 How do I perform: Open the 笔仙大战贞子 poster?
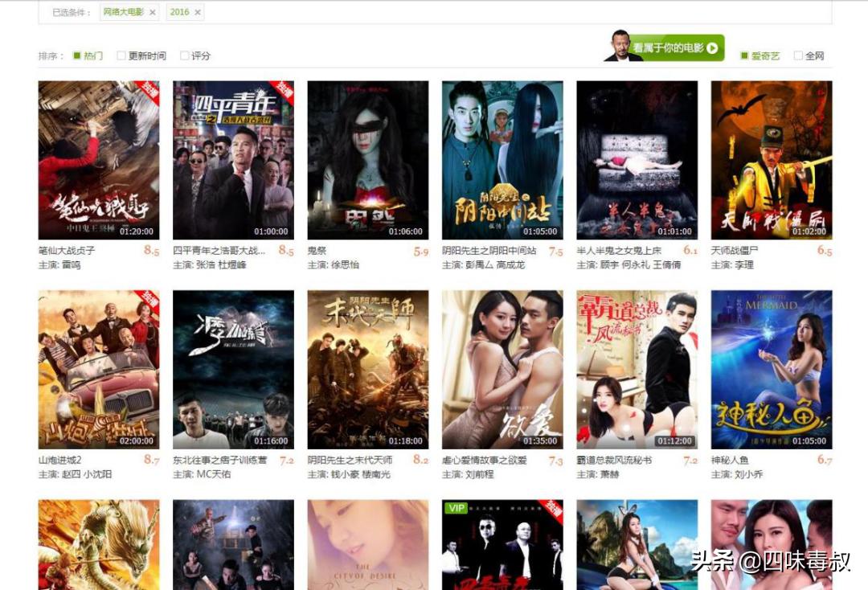point(99,160)
